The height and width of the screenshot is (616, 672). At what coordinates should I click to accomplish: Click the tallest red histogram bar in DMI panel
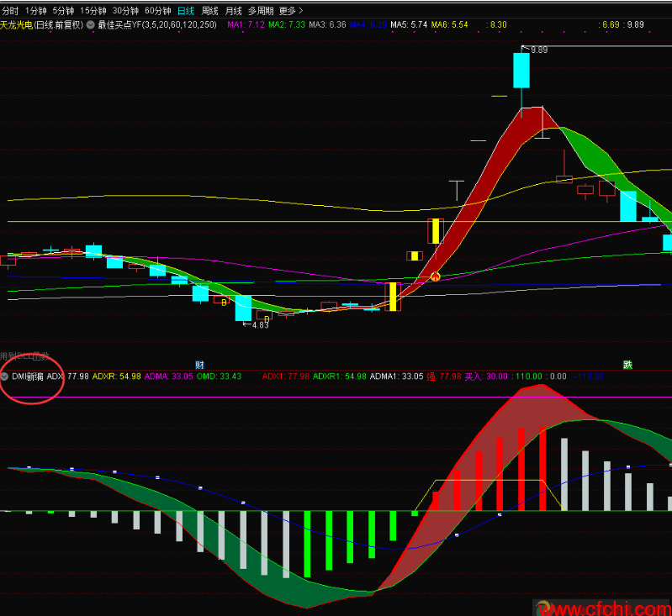(x=542, y=468)
